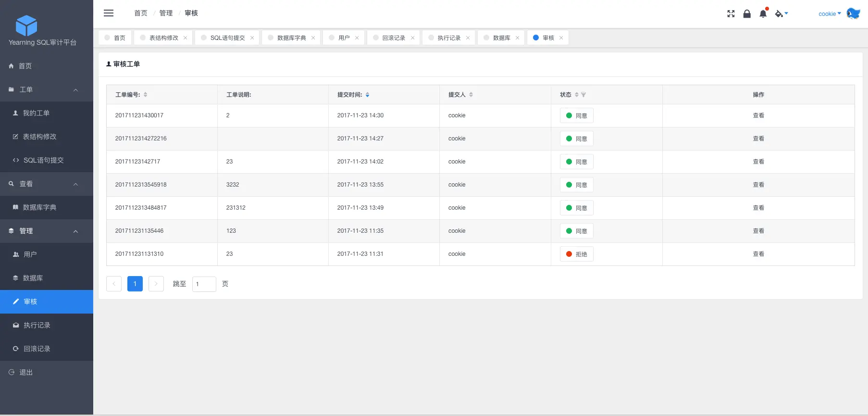Viewport: 868px width, 416px height.
Task: Click 查看 for order 20171123142717
Action: coord(758,162)
